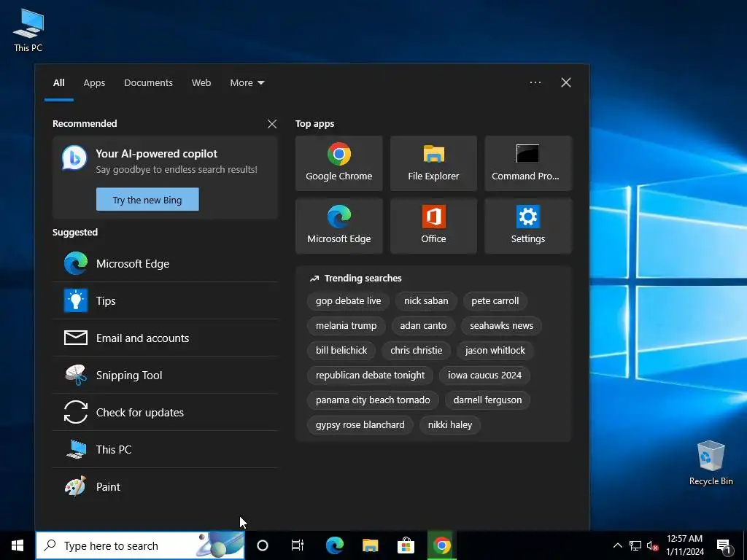Search trending 'republican debate tonight'

tap(370, 376)
